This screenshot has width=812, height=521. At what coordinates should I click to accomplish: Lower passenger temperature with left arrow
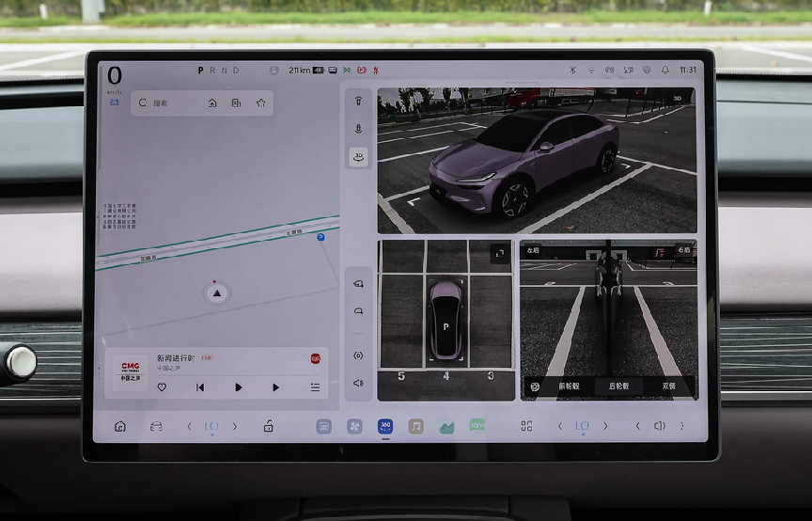click(560, 426)
